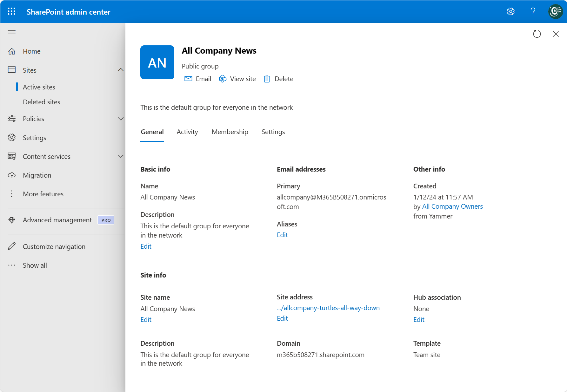Open the Activity tab

pos(187,132)
